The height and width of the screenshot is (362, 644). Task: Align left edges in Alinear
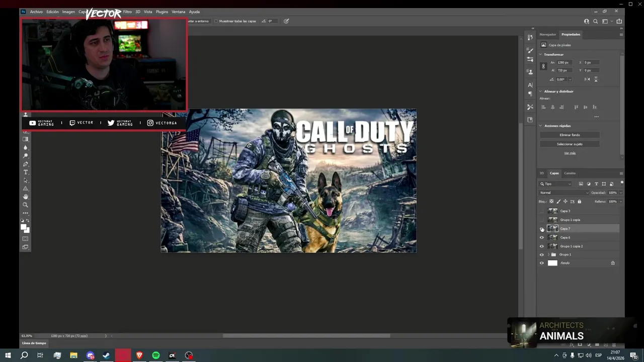point(543,107)
